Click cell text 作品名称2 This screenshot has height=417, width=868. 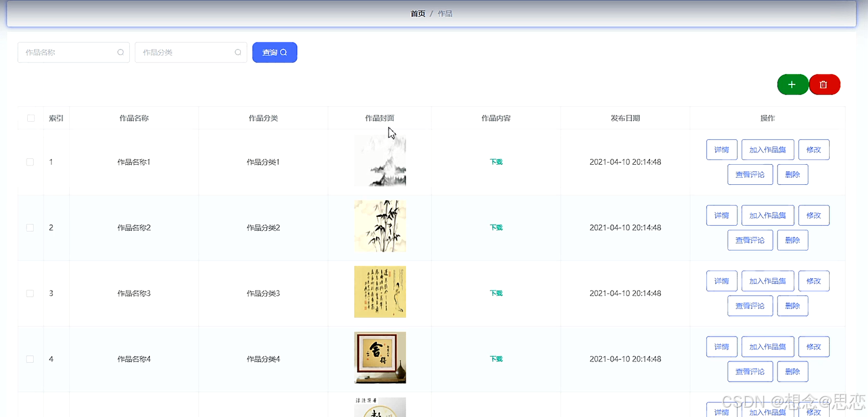(134, 227)
